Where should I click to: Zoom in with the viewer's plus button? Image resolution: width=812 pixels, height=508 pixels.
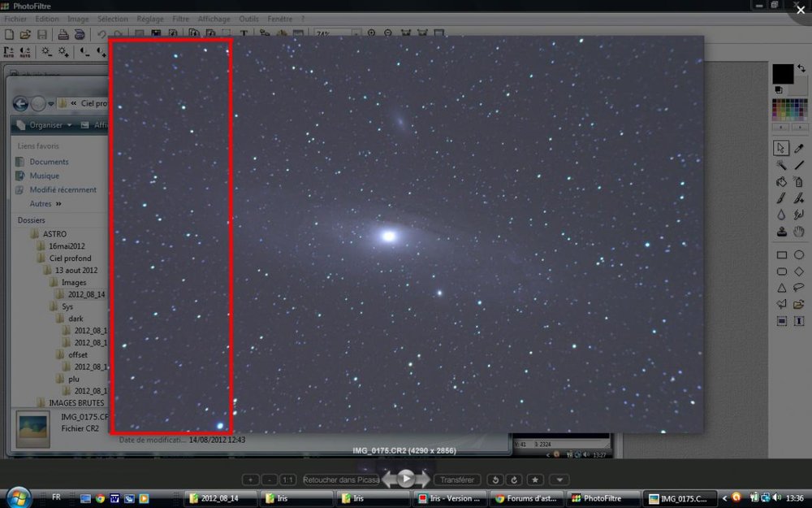point(250,480)
